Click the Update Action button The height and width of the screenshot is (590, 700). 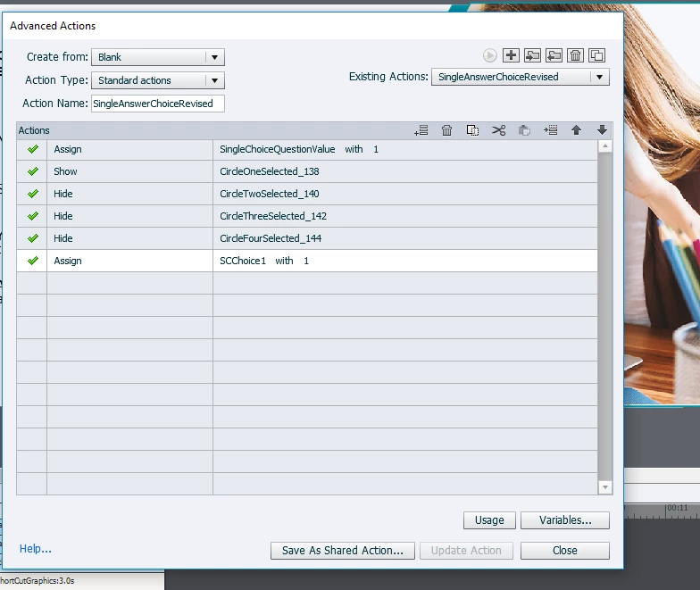tap(466, 551)
